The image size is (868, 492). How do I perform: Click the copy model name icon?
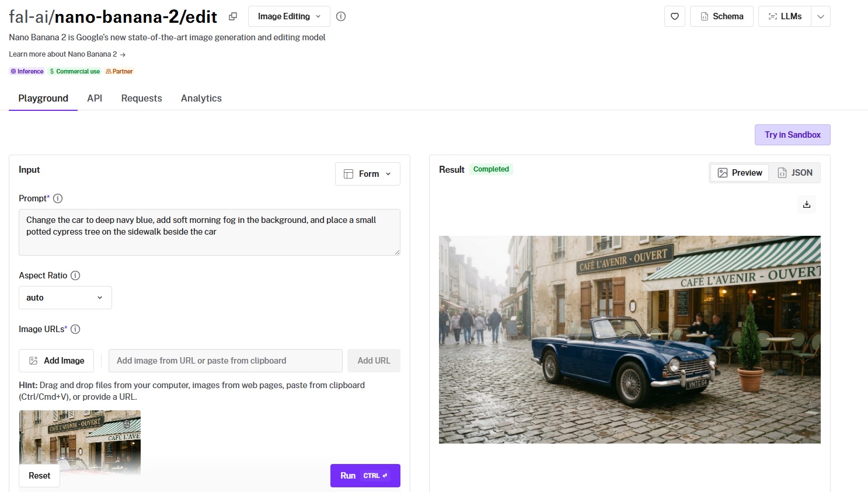pos(233,16)
